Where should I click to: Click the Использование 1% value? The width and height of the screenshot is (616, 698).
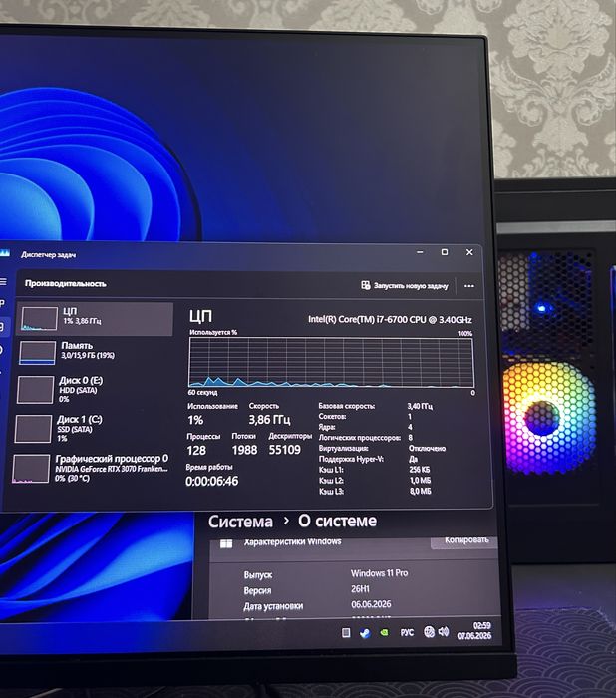point(195,420)
